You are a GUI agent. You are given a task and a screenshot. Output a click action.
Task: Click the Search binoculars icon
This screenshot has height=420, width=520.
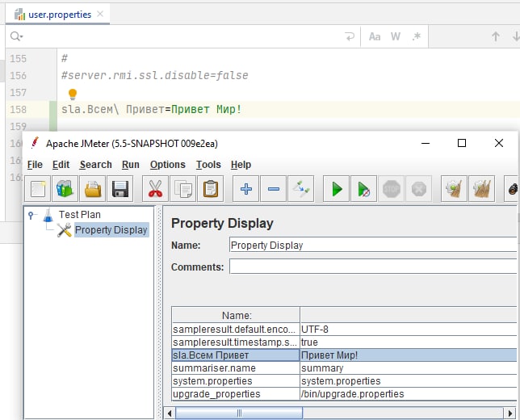pos(512,189)
